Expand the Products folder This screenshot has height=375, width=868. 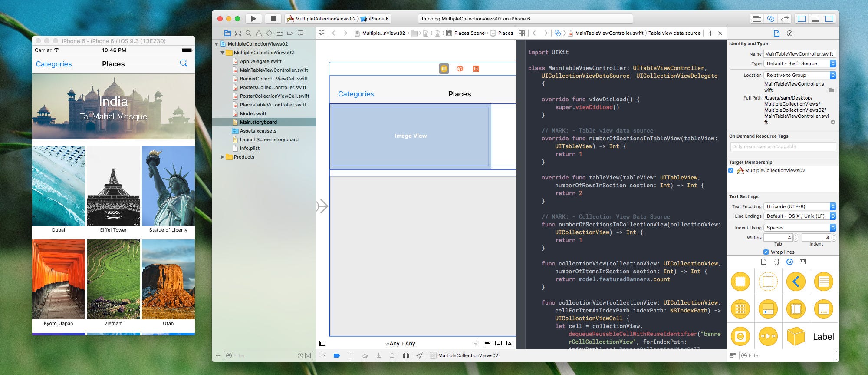(223, 157)
